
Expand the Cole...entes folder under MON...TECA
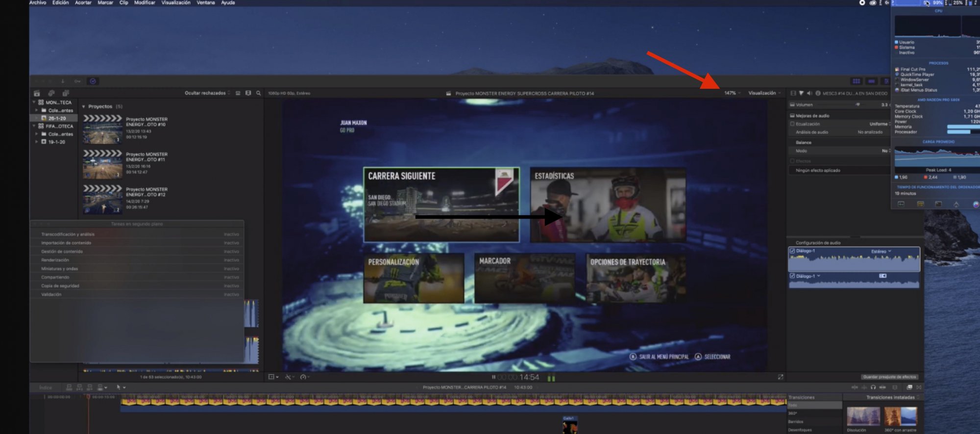[x=36, y=110]
